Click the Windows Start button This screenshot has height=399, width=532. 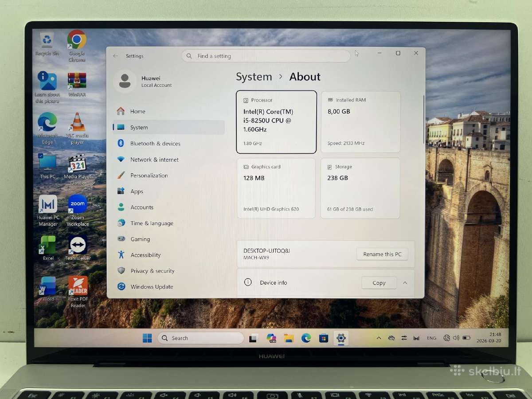[x=147, y=338]
